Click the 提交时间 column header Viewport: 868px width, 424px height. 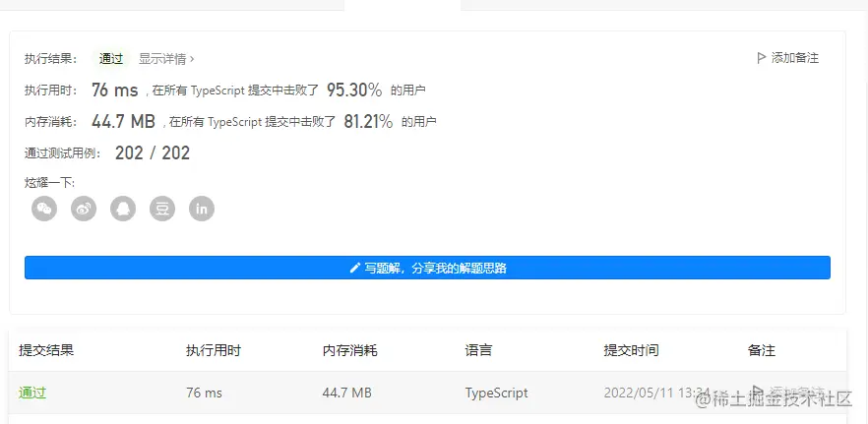tap(631, 350)
